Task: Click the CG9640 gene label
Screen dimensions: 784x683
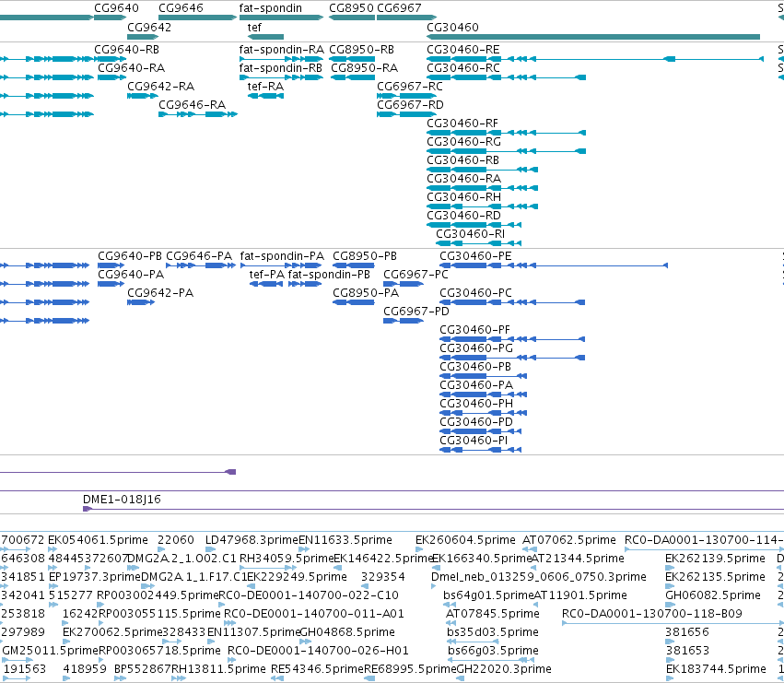Action: (116, 8)
